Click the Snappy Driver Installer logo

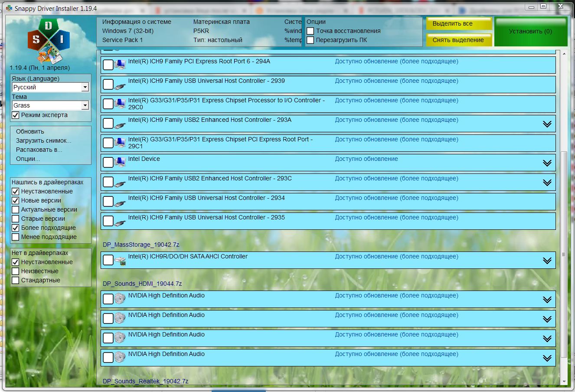(49, 41)
